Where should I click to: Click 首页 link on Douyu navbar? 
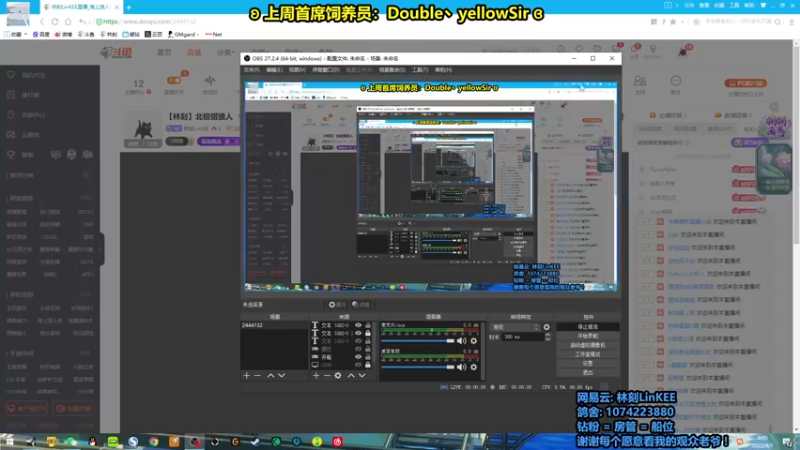(164, 53)
